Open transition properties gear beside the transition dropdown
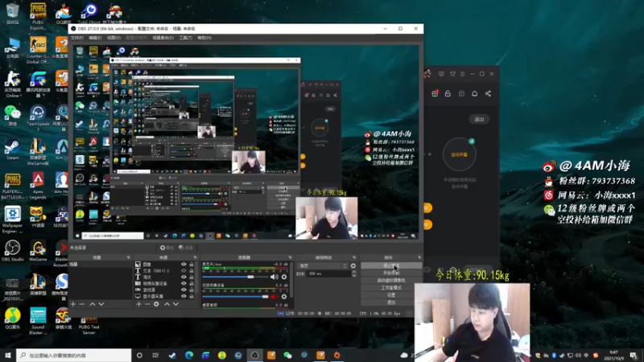 [353, 266]
